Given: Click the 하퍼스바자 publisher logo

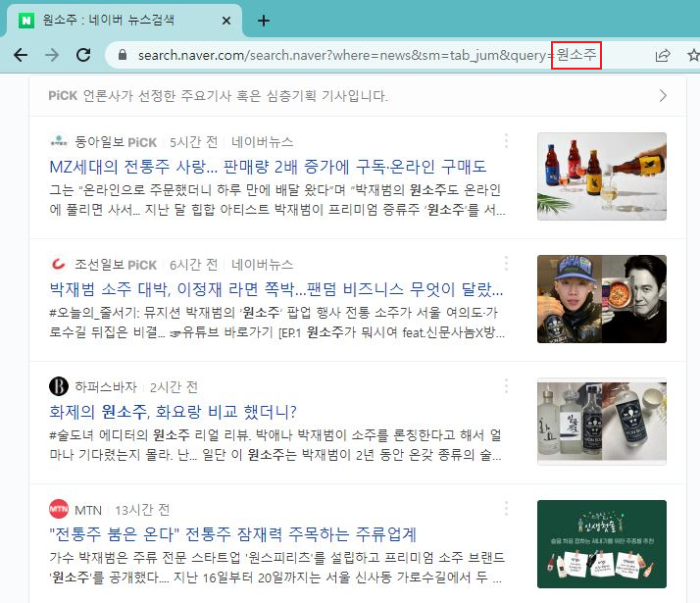Looking at the screenshot, I should pos(59,386).
